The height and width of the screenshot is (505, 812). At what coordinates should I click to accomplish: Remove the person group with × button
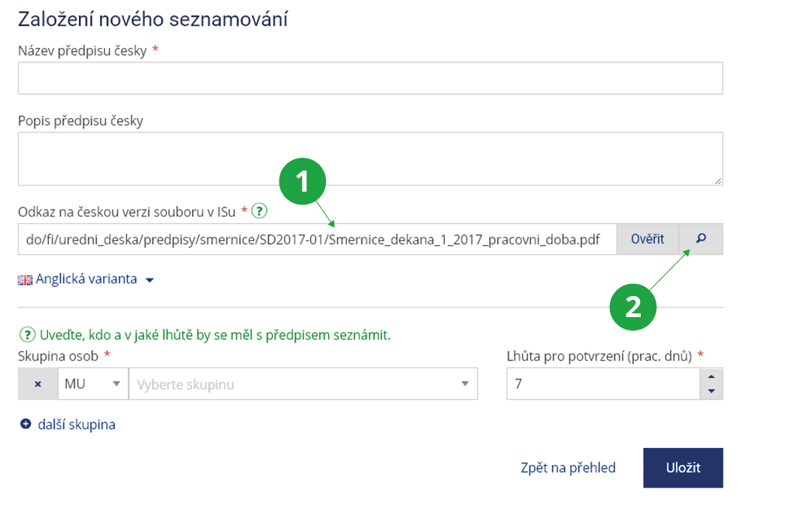(38, 384)
